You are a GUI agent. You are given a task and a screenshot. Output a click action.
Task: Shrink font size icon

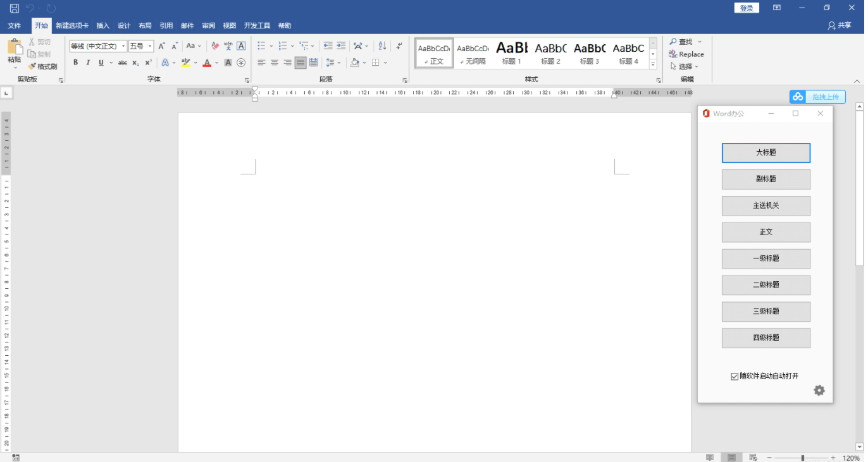(175, 46)
